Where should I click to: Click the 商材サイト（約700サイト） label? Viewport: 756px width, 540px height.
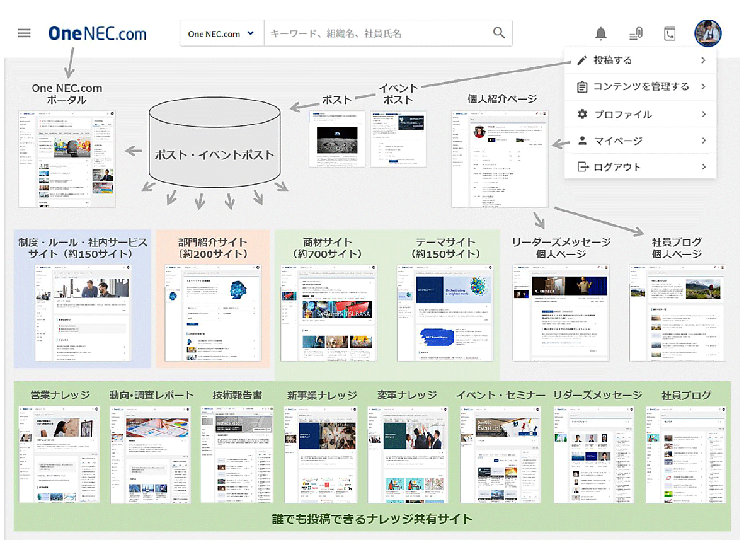(x=328, y=248)
